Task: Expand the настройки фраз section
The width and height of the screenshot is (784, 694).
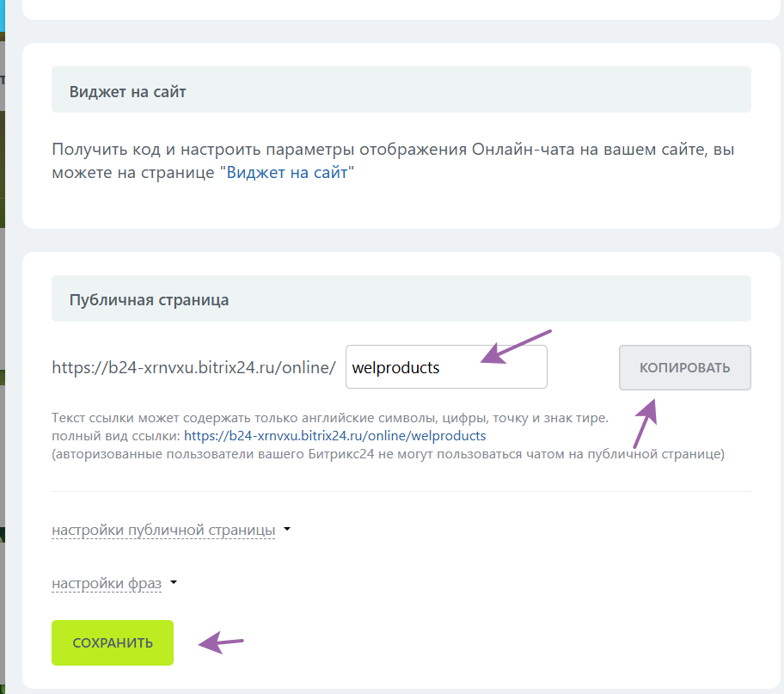Action: [x=107, y=584]
